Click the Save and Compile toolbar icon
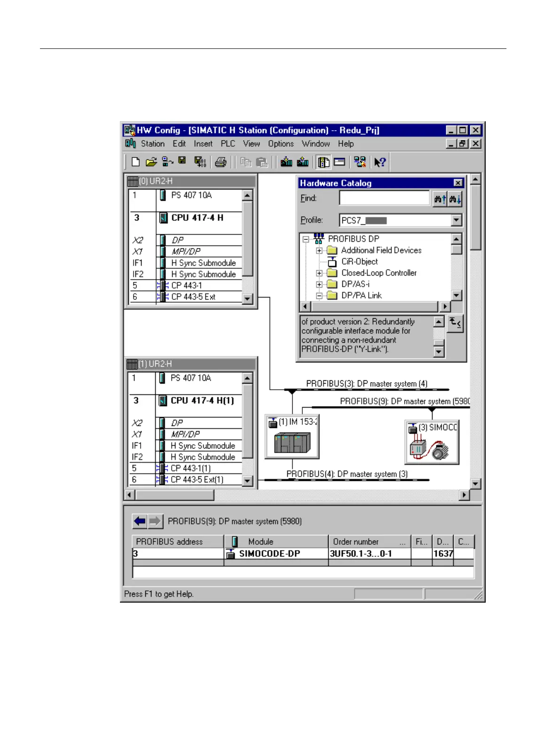 tap(200, 162)
